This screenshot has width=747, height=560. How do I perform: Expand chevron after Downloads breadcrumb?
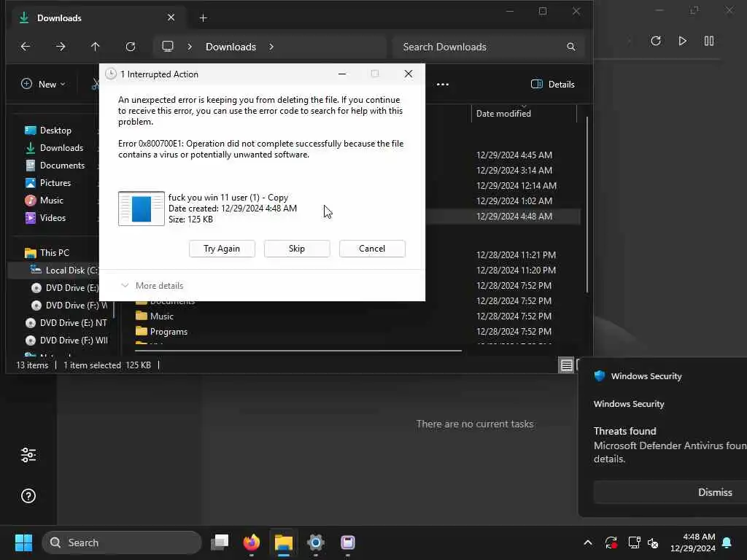[x=271, y=47]
